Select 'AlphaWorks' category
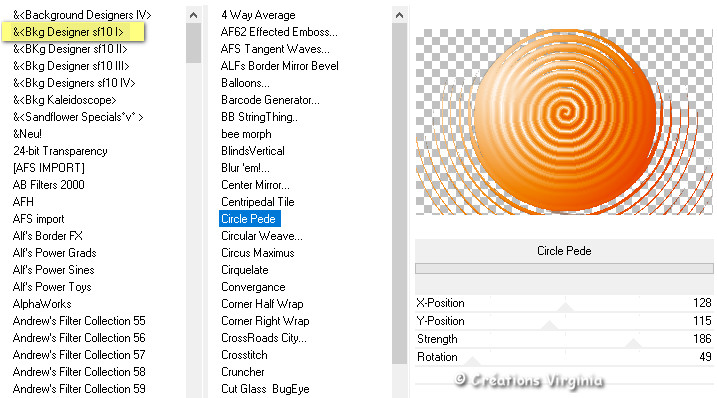The height and width of the screenshot is (398, 717). tap(42, 304)
